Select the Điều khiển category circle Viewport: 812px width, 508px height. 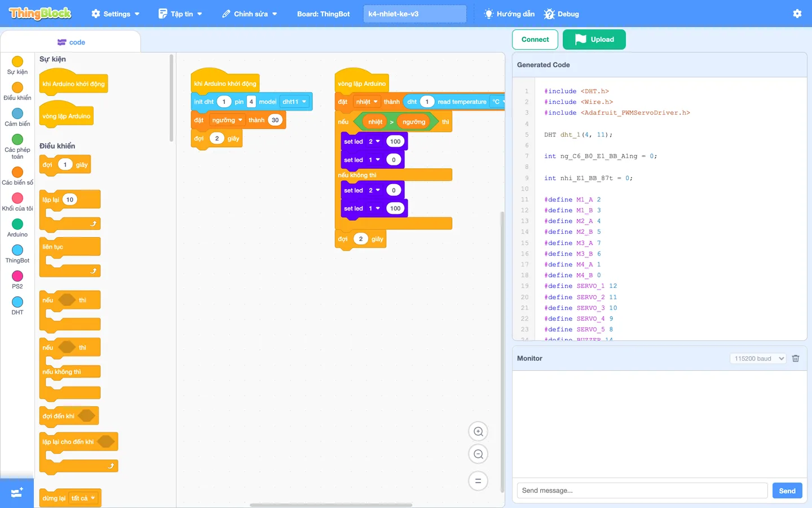pyautogui.click(x=17, y=87)
